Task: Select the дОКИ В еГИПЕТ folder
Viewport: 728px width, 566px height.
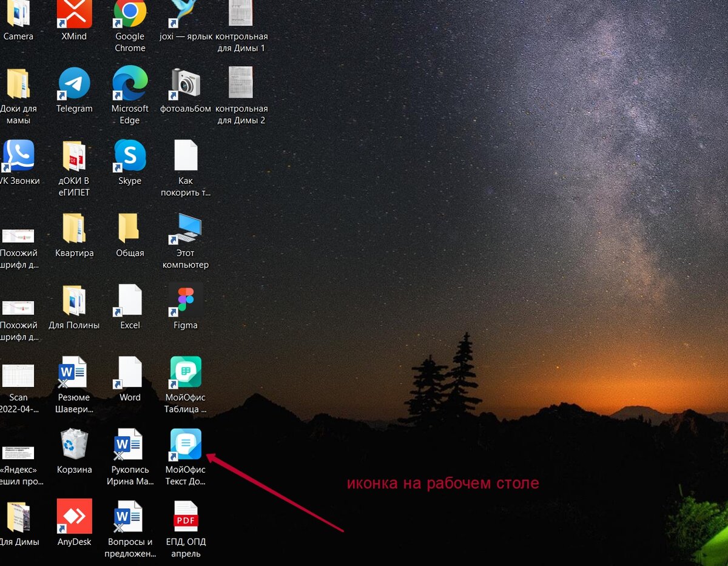Action: click(74, 156)
